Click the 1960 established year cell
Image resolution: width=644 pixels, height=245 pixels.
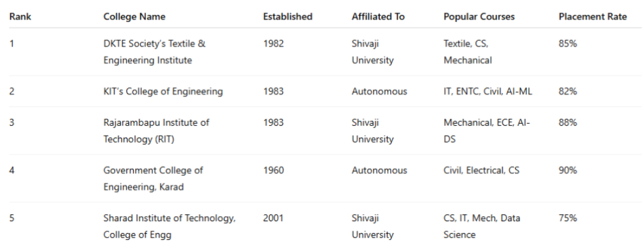[273, 170]
